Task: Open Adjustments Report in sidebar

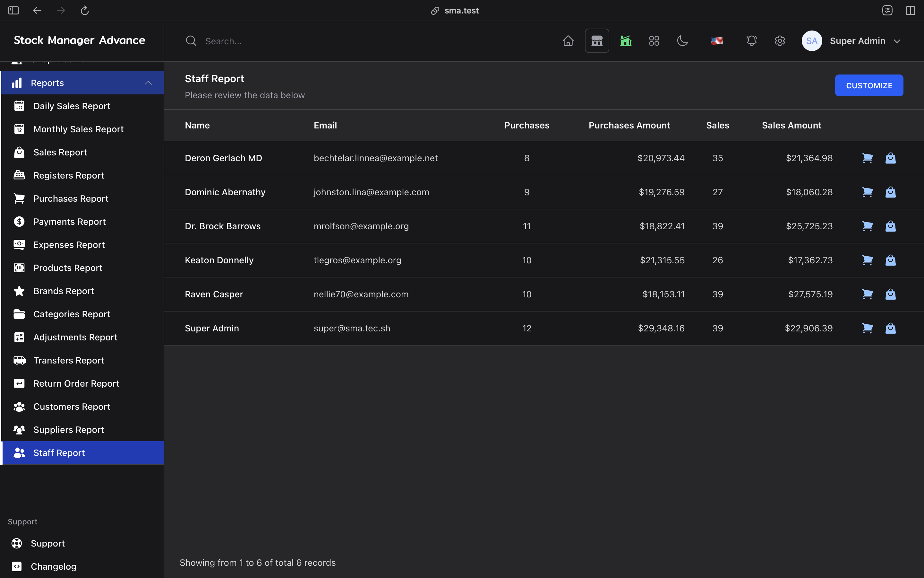Action: pos(82,337)
